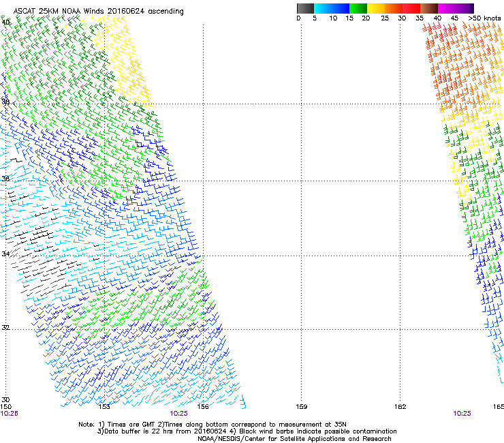The width and height of the screenshot is (504, 443).
Task: Click the 'Note: 1) Times are GMT' footnote line
Action: 212,425
